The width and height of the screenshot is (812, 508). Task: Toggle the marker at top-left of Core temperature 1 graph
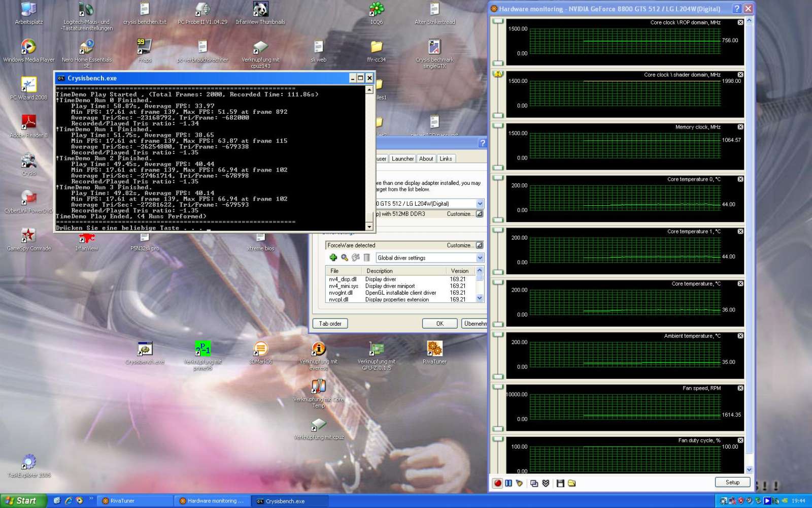click(x=498, y=231)
